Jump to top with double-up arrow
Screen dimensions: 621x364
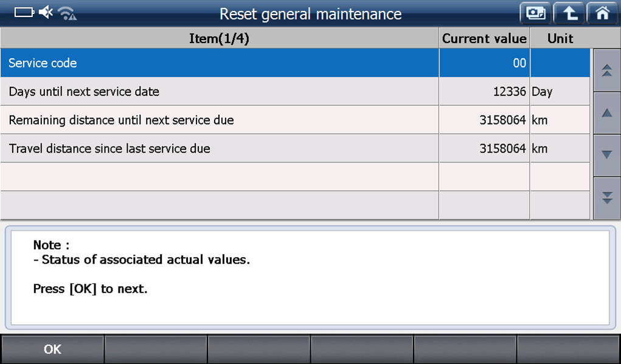tap(606, 70)
